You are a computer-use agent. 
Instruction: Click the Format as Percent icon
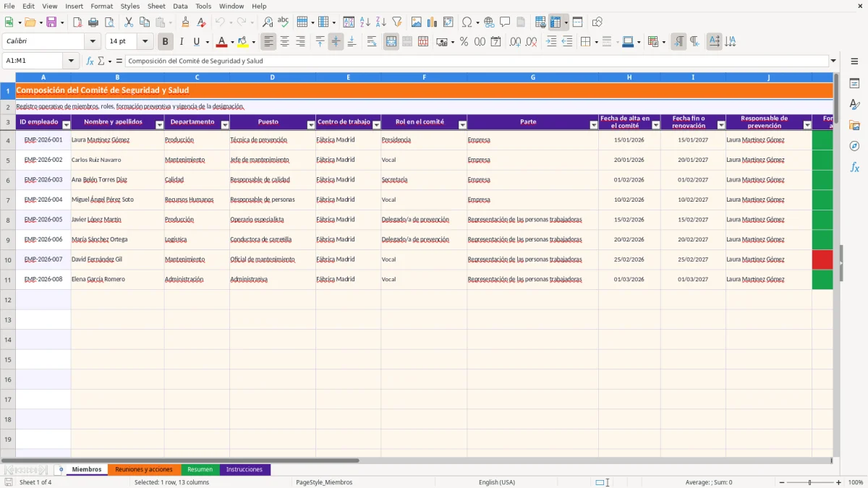point(464,41)
